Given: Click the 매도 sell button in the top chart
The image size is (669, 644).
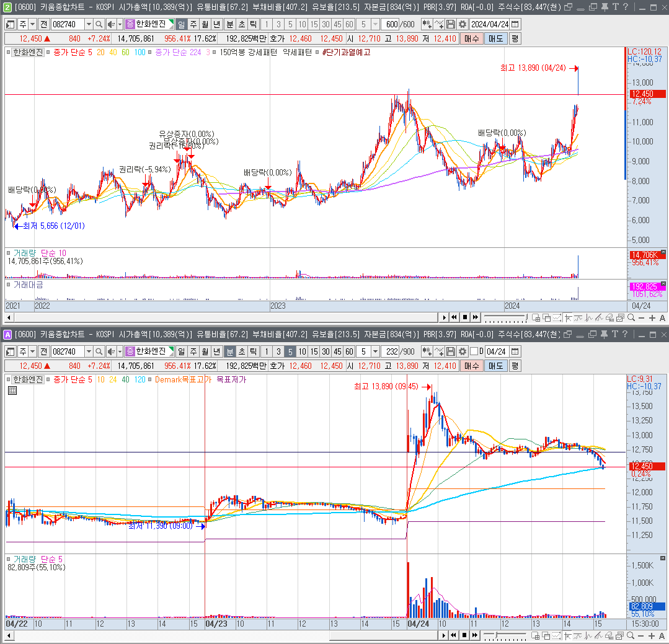Looking at the screenshot, I should [495, 38].
